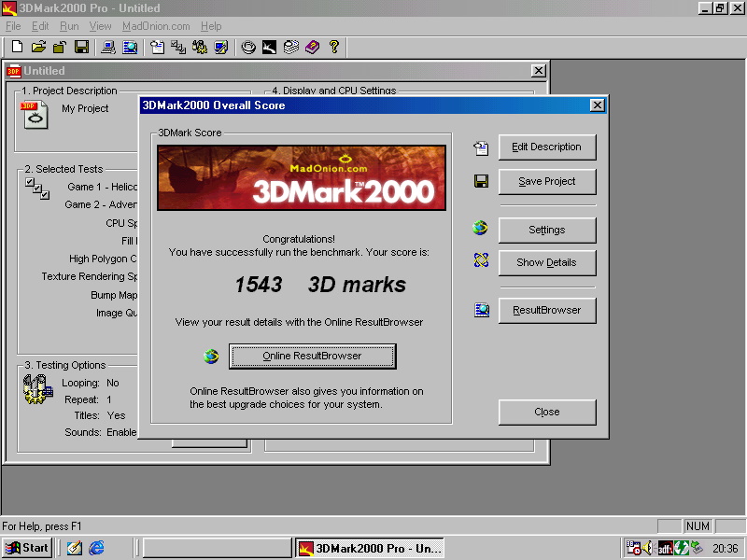
Task: Click the display settings monitor toolbar icon
Action: 221,47
